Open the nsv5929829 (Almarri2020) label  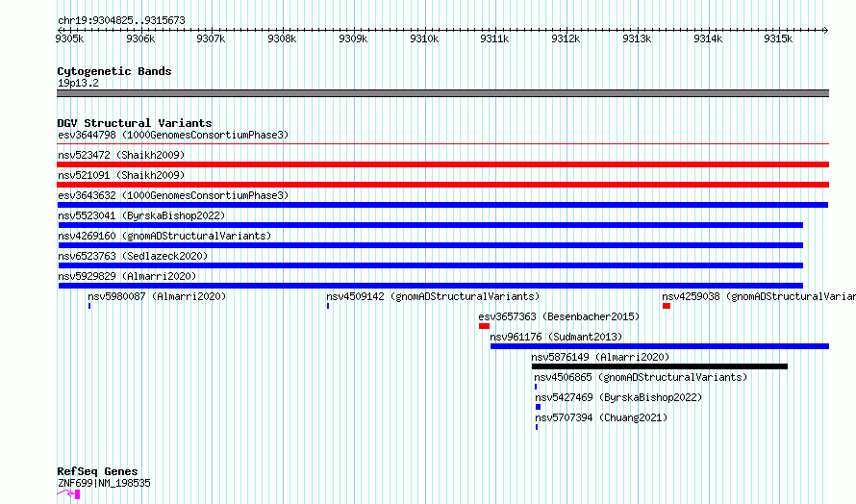tap(127, 276)
